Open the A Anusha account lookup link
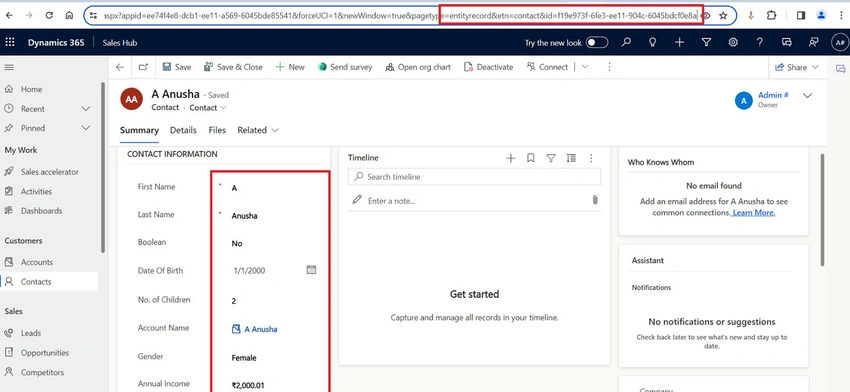This screenshot has height=392, width=850. [x=261, y=329]
